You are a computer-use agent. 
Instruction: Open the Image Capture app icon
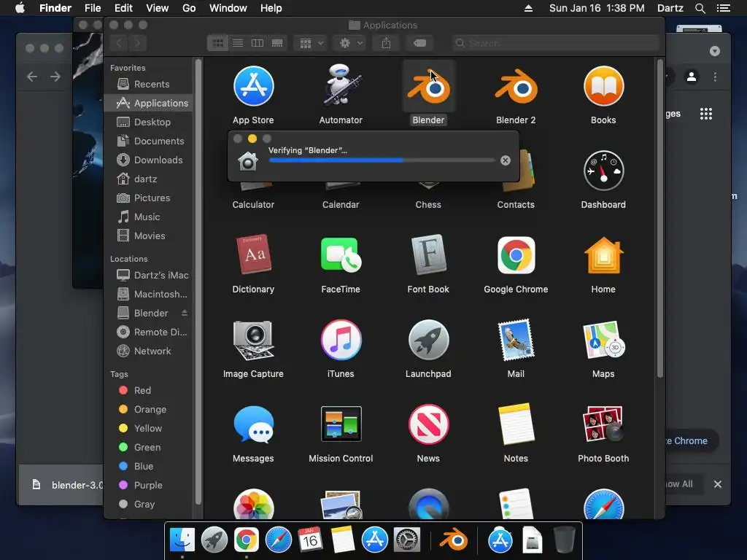253,340
